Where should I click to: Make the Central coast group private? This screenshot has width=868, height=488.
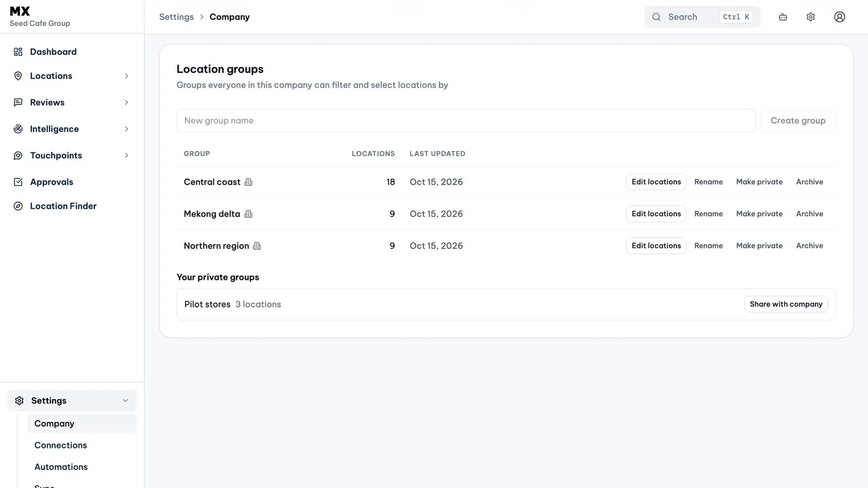point(759,182)
